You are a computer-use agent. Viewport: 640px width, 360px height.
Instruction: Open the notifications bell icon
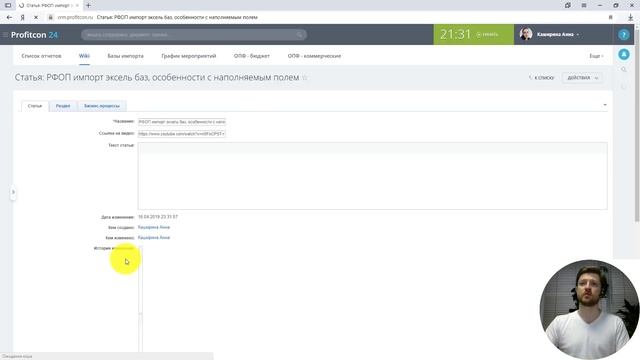tap(624, 54)
